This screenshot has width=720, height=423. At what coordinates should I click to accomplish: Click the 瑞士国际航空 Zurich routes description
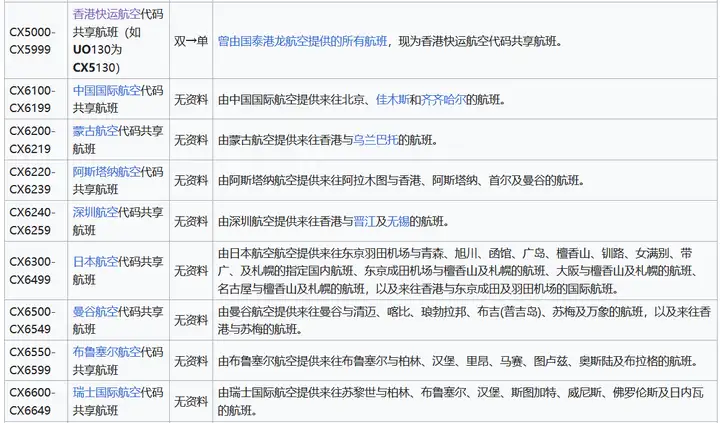pyautogui.click(x=461, y=401)
